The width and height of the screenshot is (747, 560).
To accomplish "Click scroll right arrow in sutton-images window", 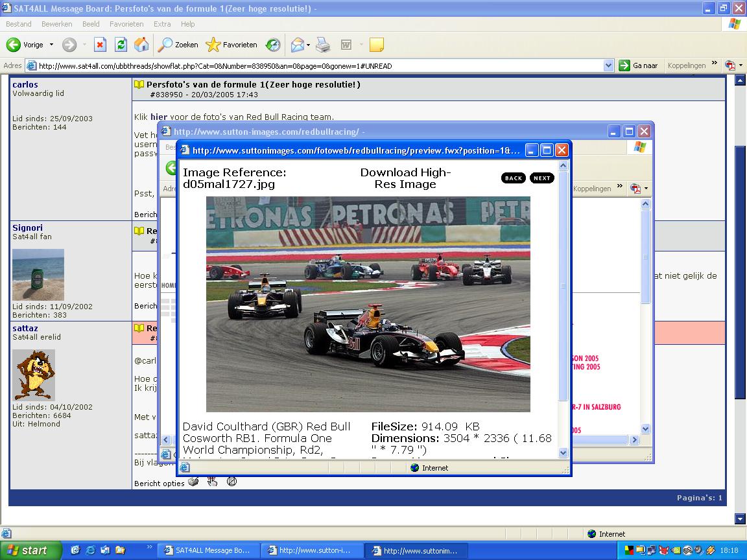I will [x=634, y=440].
